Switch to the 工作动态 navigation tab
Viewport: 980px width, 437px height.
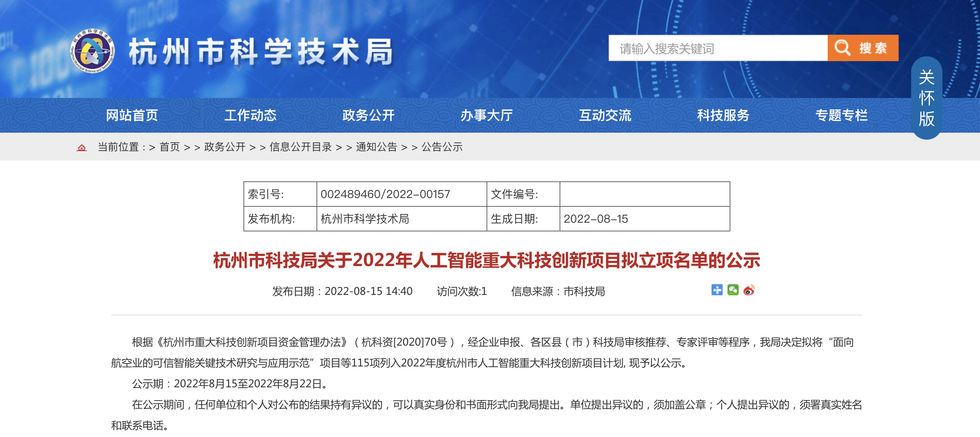click(251, 116)
